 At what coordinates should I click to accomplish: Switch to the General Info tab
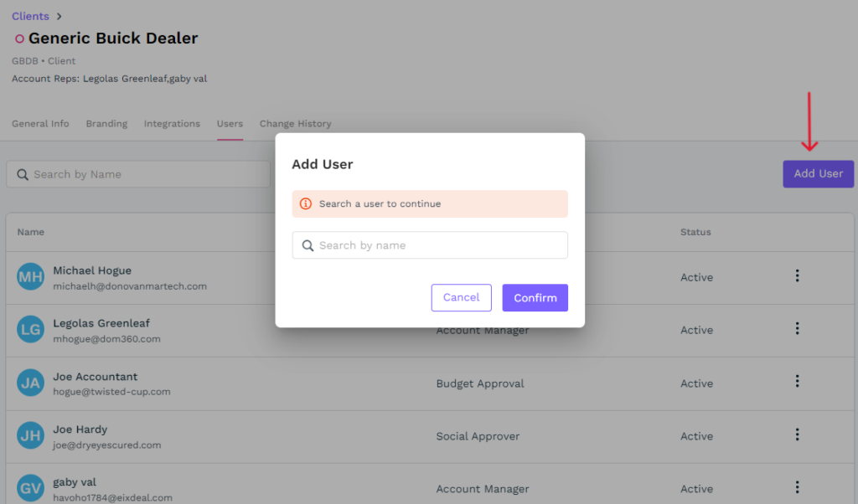[x=40, y=123]
